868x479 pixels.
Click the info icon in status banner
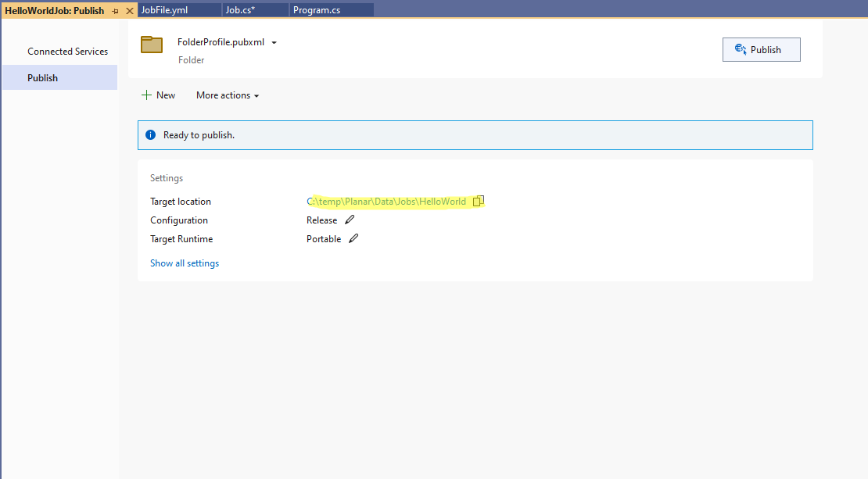pyautogui.click(x=151, y=135)
